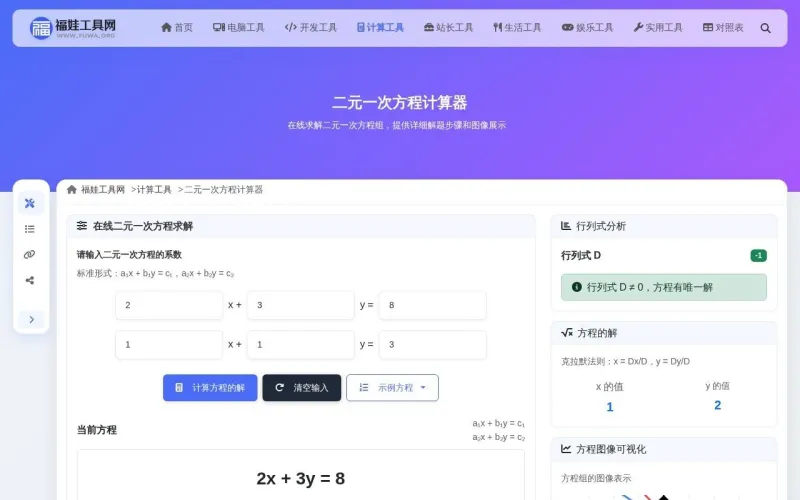Open the 生活工具 menu

pos(517,28)
